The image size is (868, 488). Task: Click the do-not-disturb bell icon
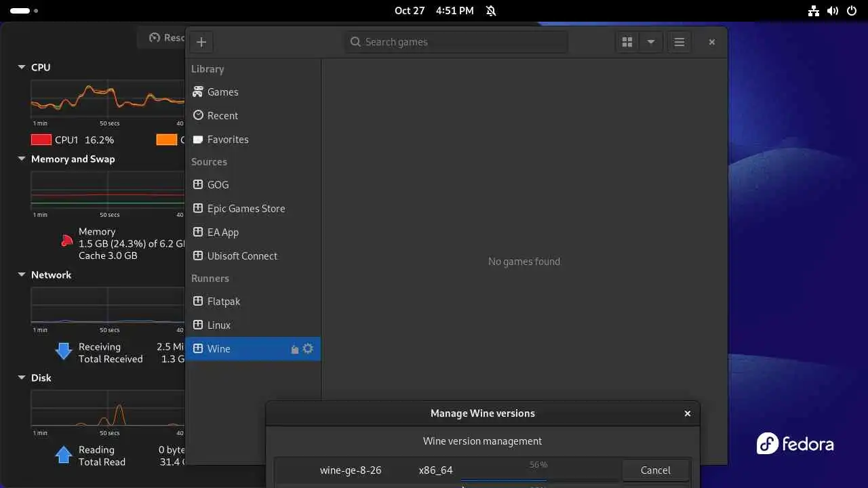click(491, 11)
